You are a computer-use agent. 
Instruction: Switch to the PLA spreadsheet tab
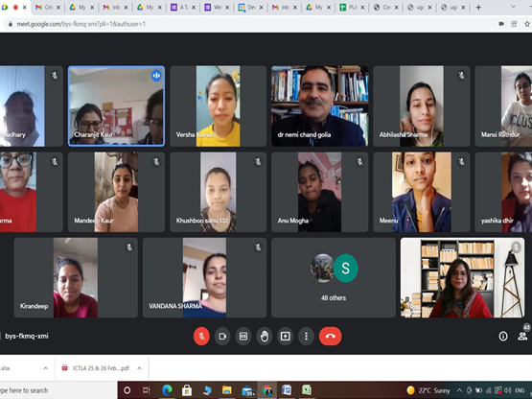351,7
